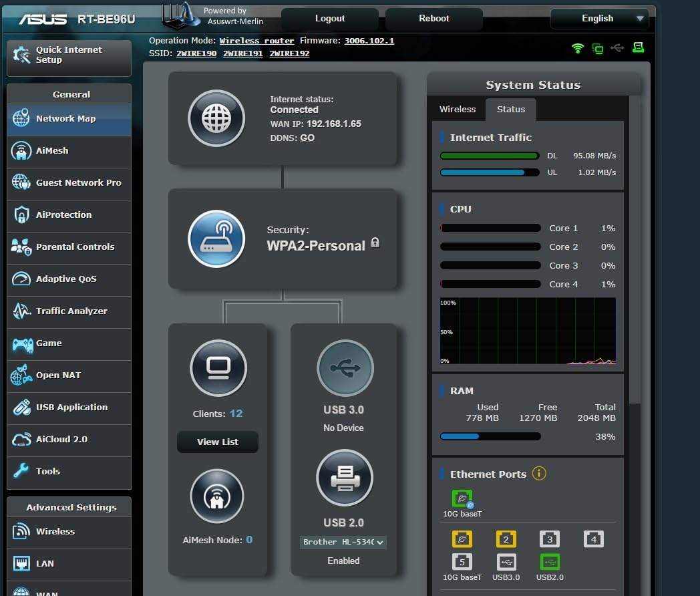Screen dimensions: 700x596
Task: Click the Ethernet Ports info icon
Action: tap(539, 473)
